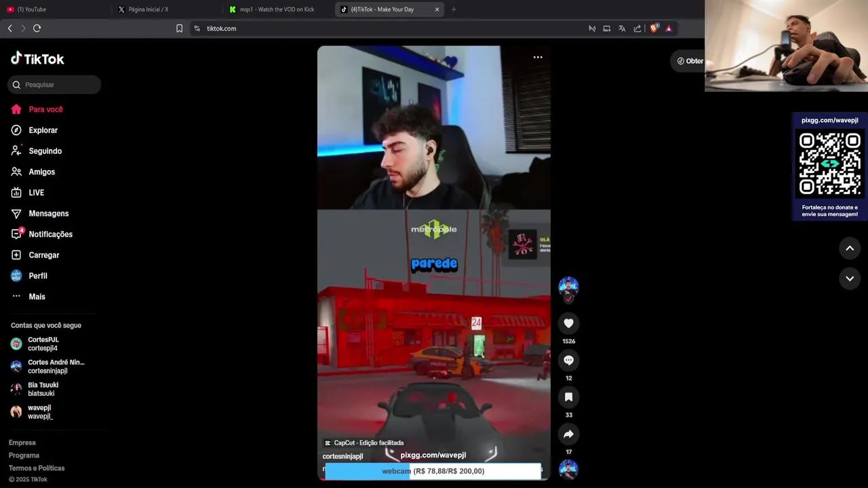Click the picture-in-picture icon in toolbar
Screen dimensions: 868x488
click(607, 28)
